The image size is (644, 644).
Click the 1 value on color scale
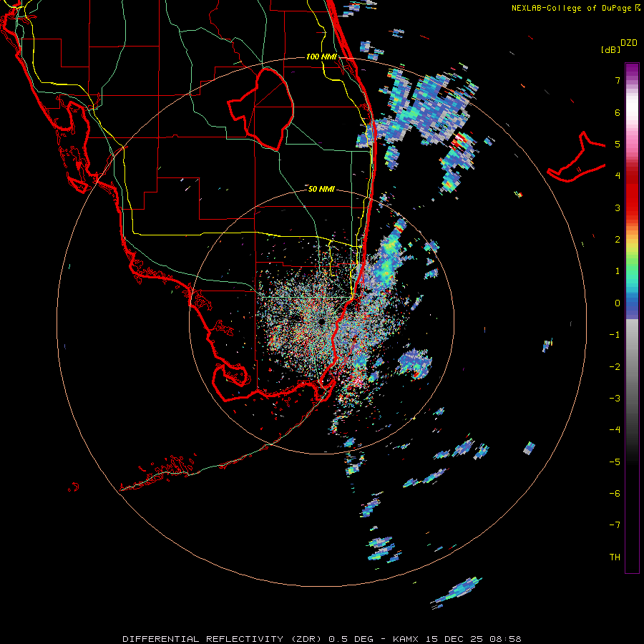618,271
